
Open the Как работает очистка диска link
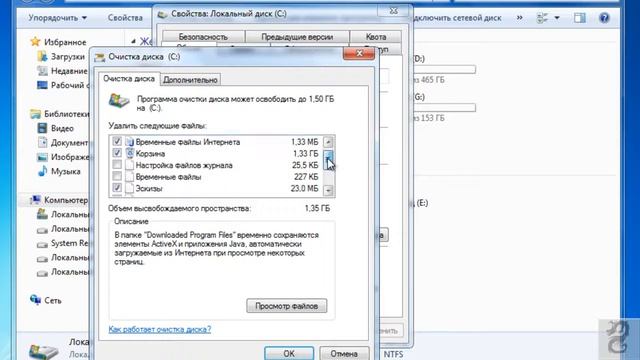tap(160, 329)
